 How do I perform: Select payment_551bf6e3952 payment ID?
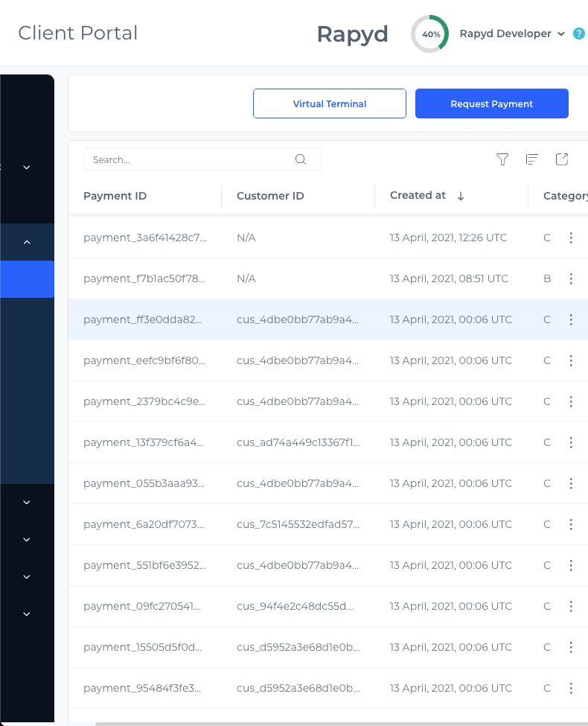click(x=145, y=565)
